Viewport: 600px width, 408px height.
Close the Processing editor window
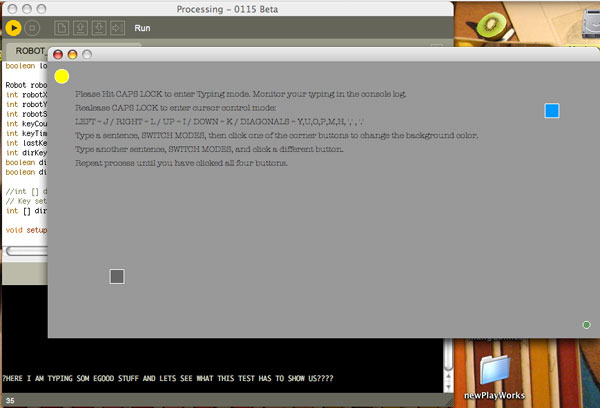10,7
